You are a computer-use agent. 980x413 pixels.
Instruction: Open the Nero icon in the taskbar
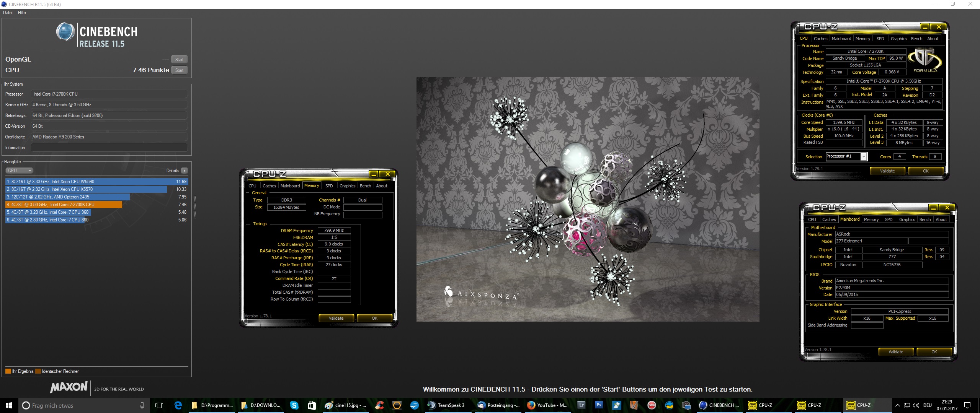(x=652, y=405)
